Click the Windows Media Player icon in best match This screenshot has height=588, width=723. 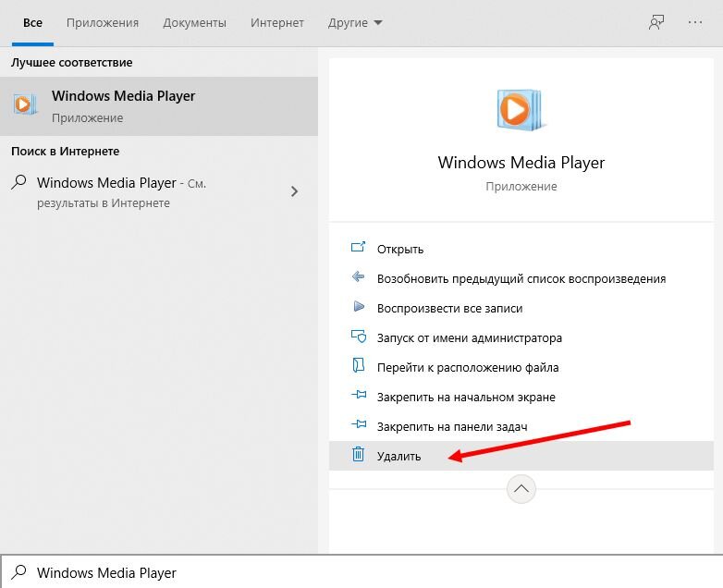pos(24,104)
